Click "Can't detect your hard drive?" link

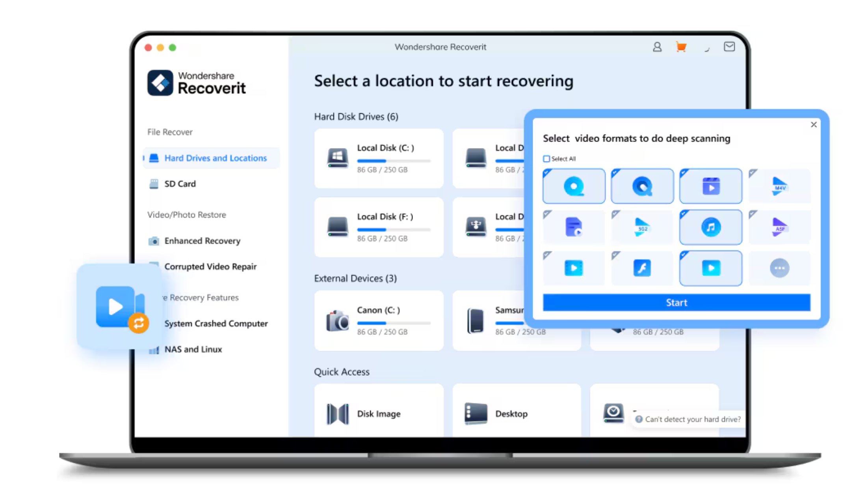pos(689,419)
